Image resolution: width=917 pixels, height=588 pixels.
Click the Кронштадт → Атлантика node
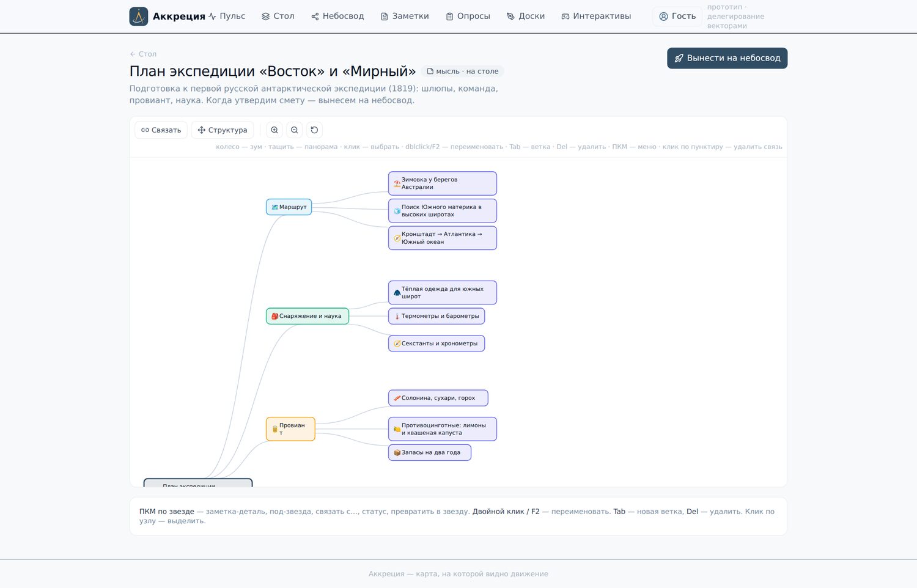[443, 238]
